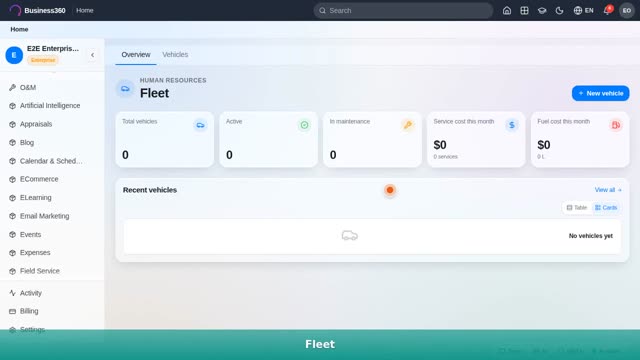The image size is (640, 360).
Task: Open ECommerce in the sidebar
Action: click(x=52, y=179)
